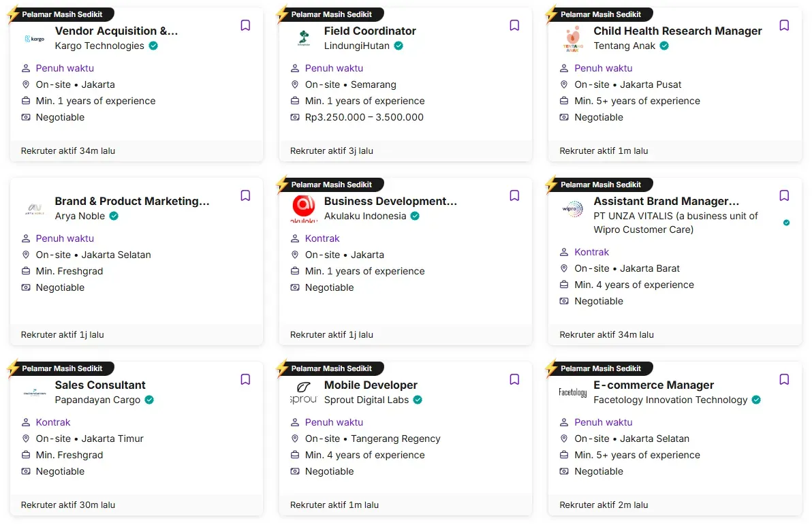Save the Field Coordinator job with bookmark icon
Screen dimensions: 812x525
click(514, 25)
